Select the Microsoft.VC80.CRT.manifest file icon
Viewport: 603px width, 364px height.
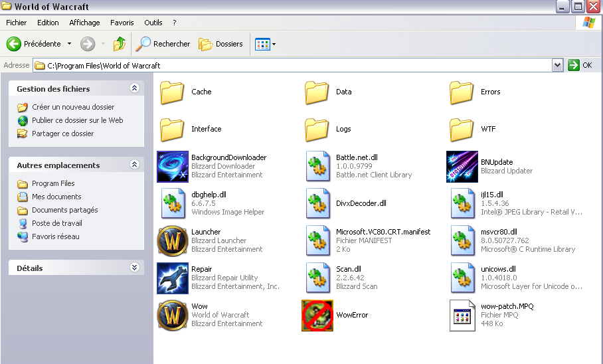(x=317, y=241)
